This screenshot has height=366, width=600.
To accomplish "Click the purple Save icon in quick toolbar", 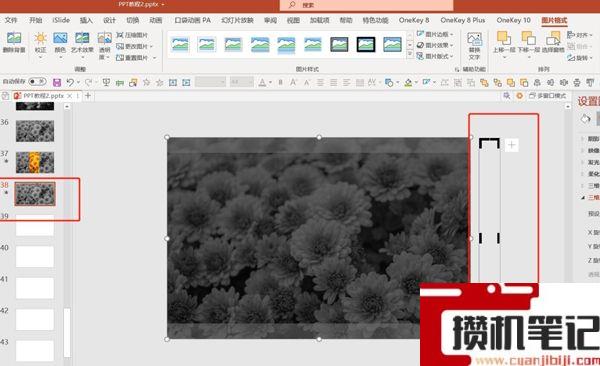I will 57,82.
